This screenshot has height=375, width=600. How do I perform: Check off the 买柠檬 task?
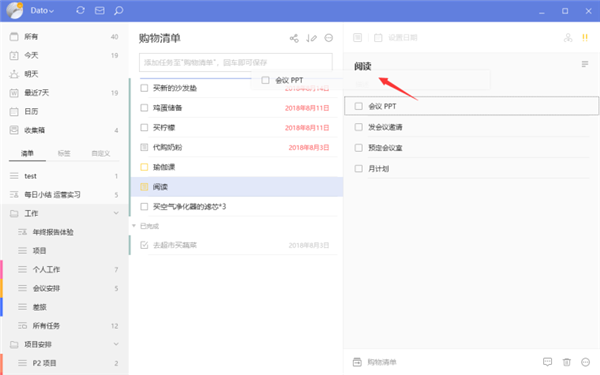click(x=144, y=127)
